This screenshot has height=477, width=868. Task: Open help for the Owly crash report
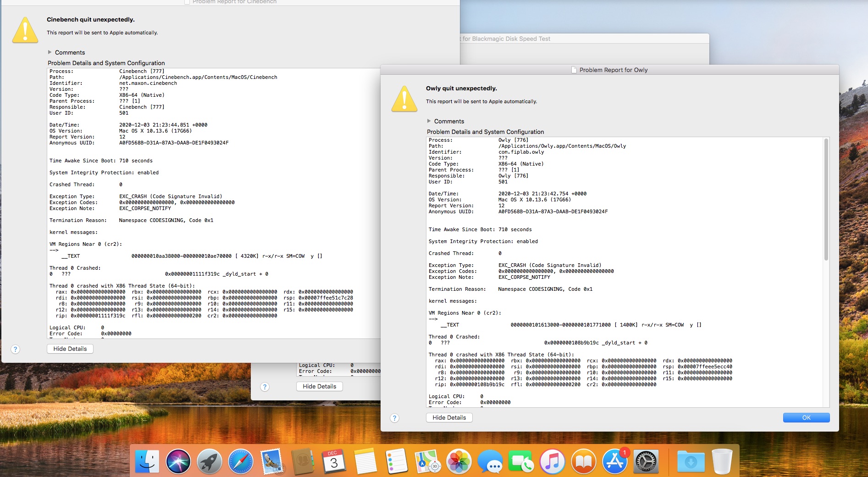point(394,418)
